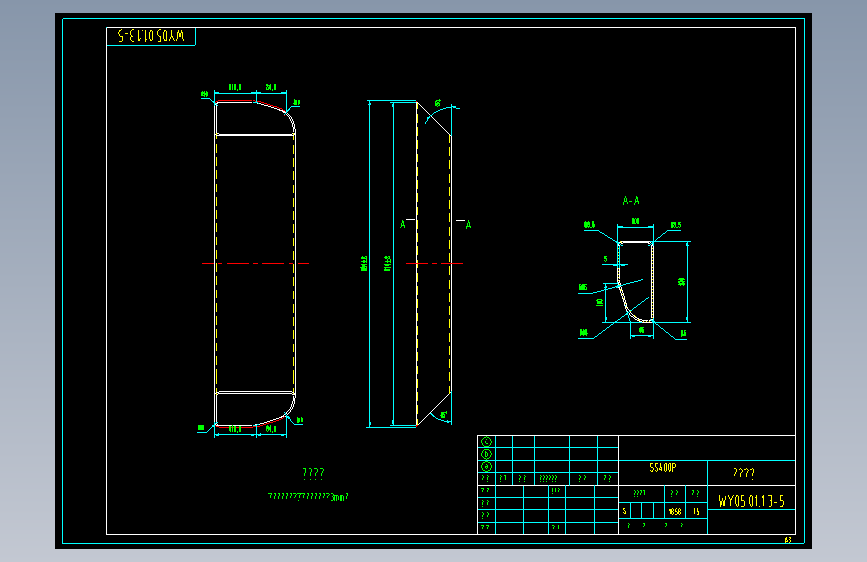Image resolution: width=867 pixels, height=562 pixels.
Task: Select the A3 sheet size mark
Action: (x=788, y=540)
